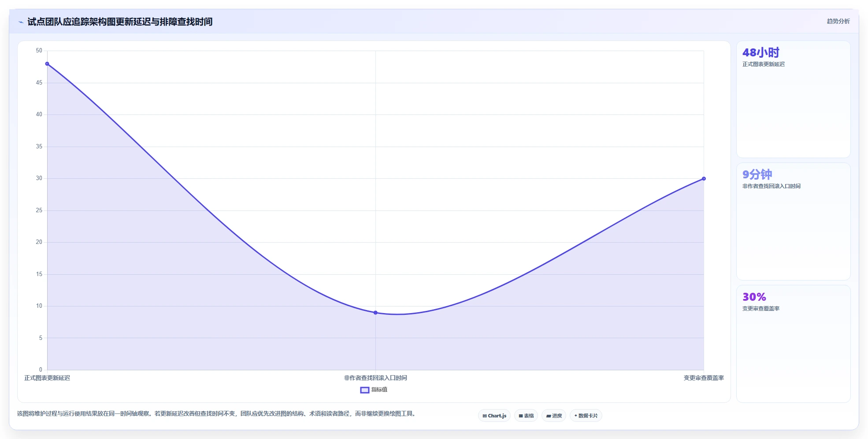The width and height of the screenshot is (868, 439).
Task: Click the 趋势分析 label in the header
Action: [x=838, y=21]
